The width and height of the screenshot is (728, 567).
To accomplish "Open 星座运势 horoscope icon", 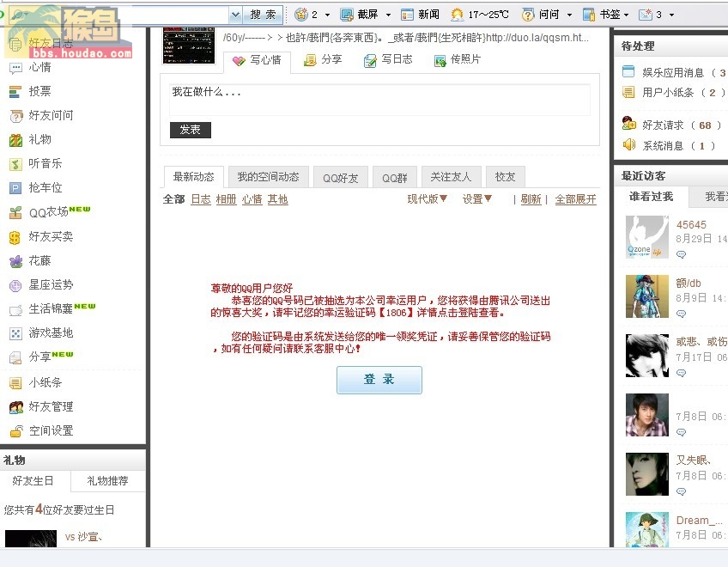I will pyautogui.click(x=15, y=285).
